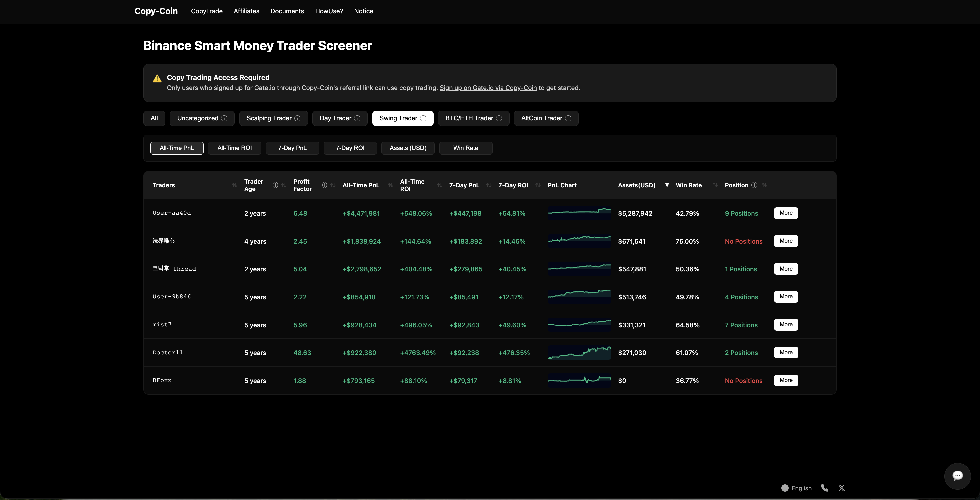Open the English language selector
This screenshot has height=500, width=980.
click(796, 488)
